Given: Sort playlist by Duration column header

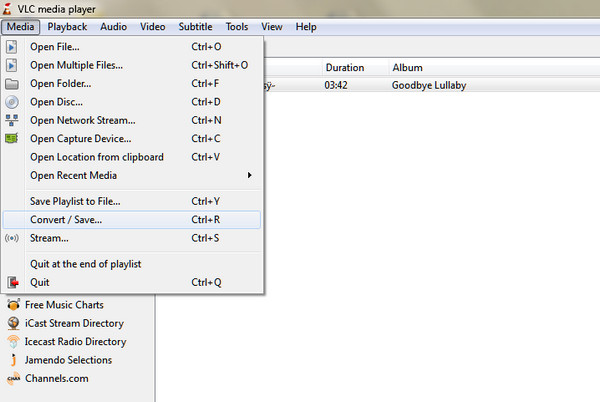Looking at the screenshot, I should (355, 68).
